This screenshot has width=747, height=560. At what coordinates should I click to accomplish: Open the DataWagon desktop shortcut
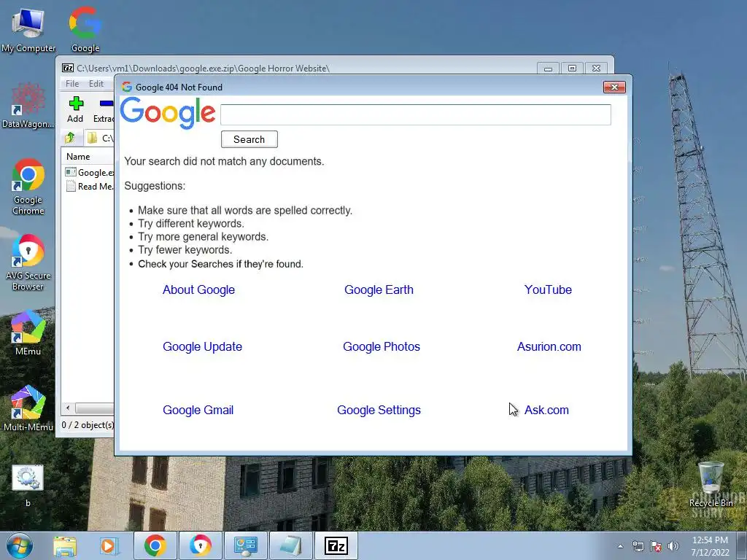[28, 106]
